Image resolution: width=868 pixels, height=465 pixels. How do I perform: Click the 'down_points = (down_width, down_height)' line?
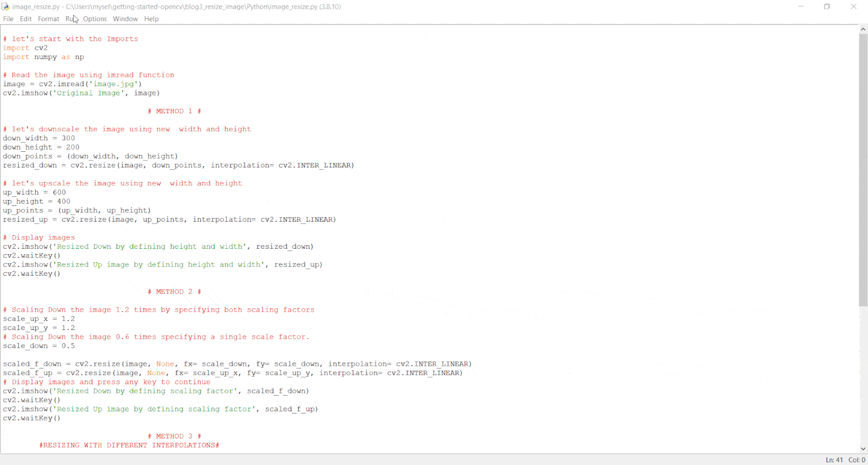click(91, 156)
